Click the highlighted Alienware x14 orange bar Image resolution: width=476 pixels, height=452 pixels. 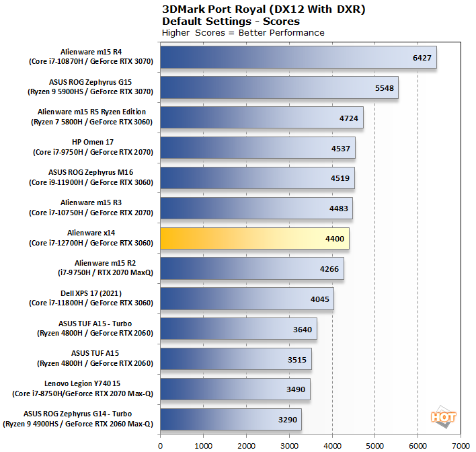255,239
